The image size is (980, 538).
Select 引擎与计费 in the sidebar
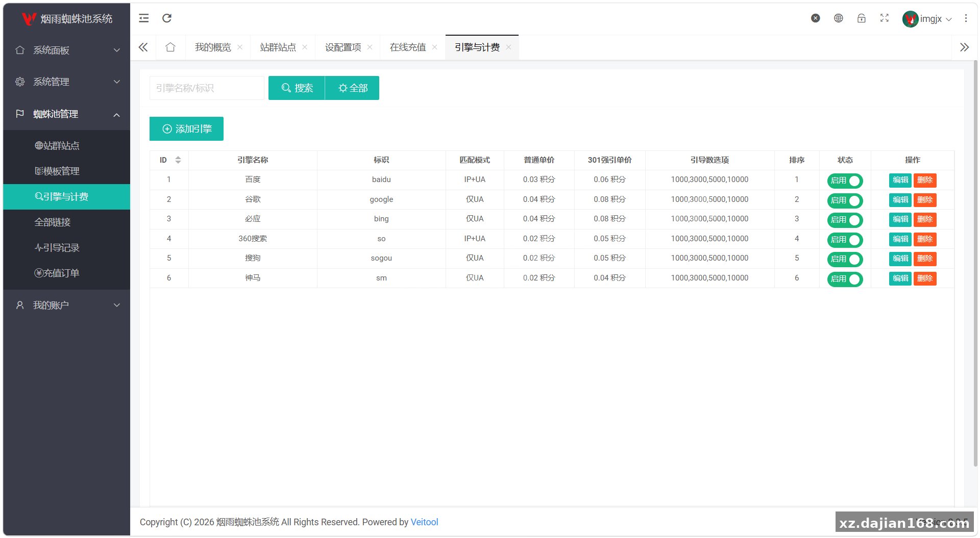click(x=67, y=197)
